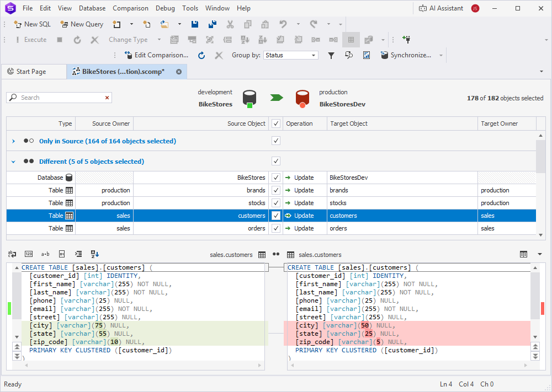
Task: Expand the Only in Source section
Action: [12, 141]
